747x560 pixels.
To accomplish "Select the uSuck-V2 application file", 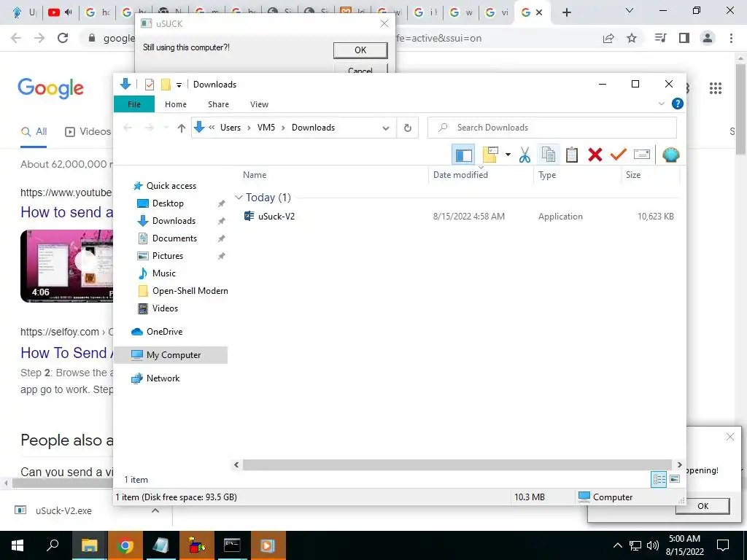I will tap(276, 216).
